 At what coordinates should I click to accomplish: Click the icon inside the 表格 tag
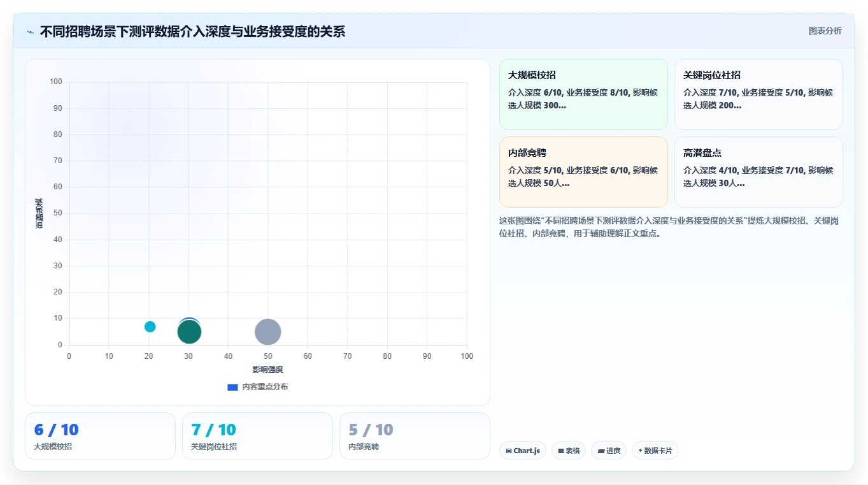pos(561,451)
